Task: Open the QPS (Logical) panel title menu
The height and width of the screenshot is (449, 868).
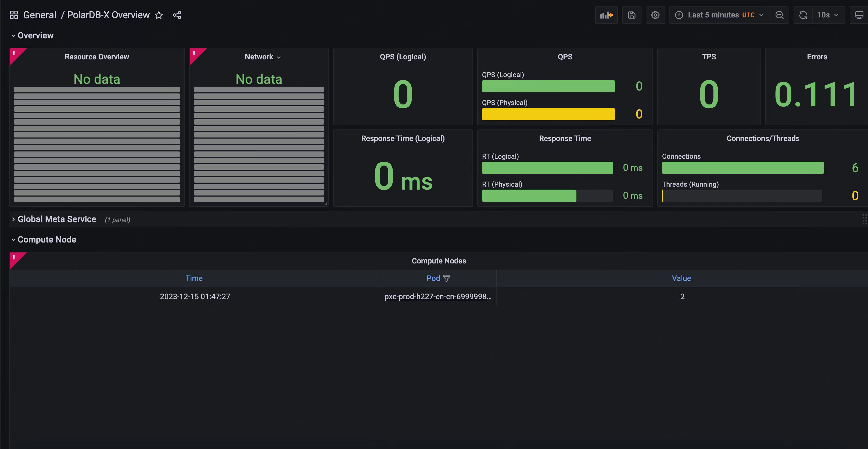Action: [403, 57]
